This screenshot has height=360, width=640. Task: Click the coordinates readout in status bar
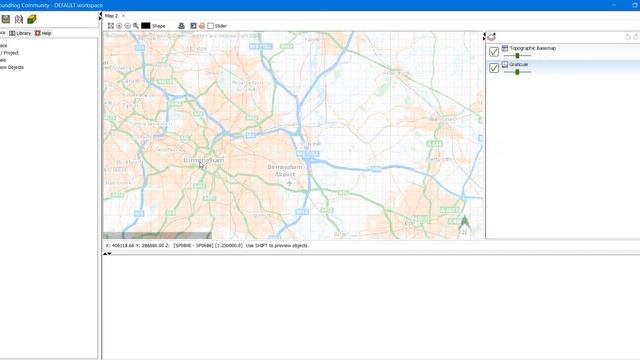[x=138, y=246]
